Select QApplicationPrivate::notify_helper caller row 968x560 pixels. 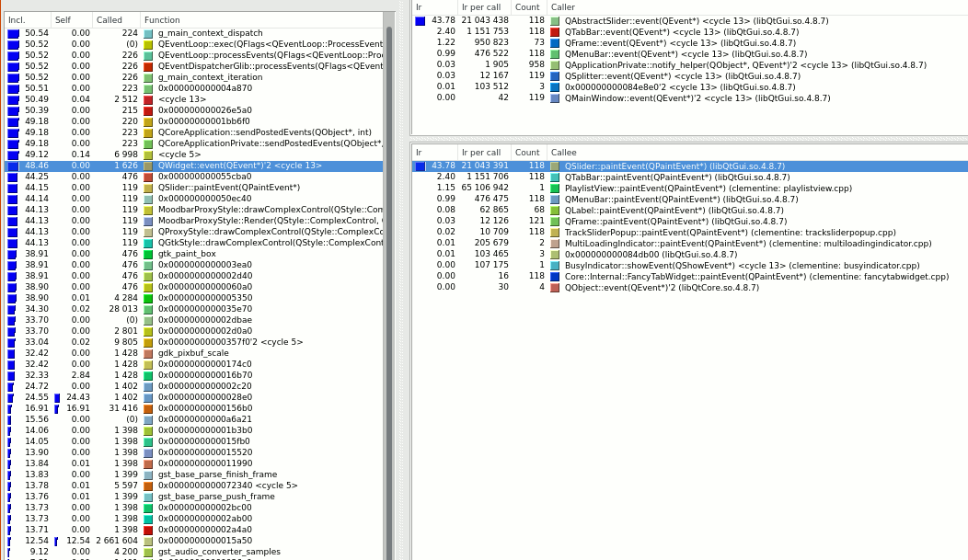[689, 65]
